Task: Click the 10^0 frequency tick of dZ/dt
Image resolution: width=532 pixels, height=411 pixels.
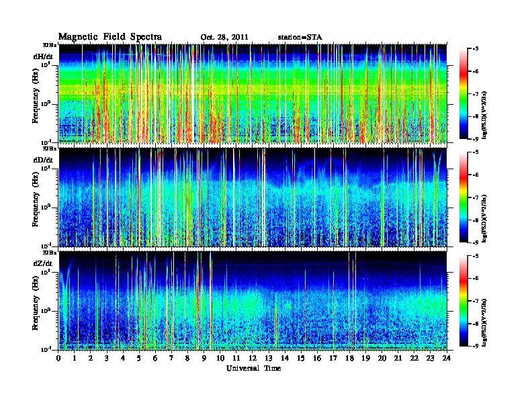Action: [46, 310]
